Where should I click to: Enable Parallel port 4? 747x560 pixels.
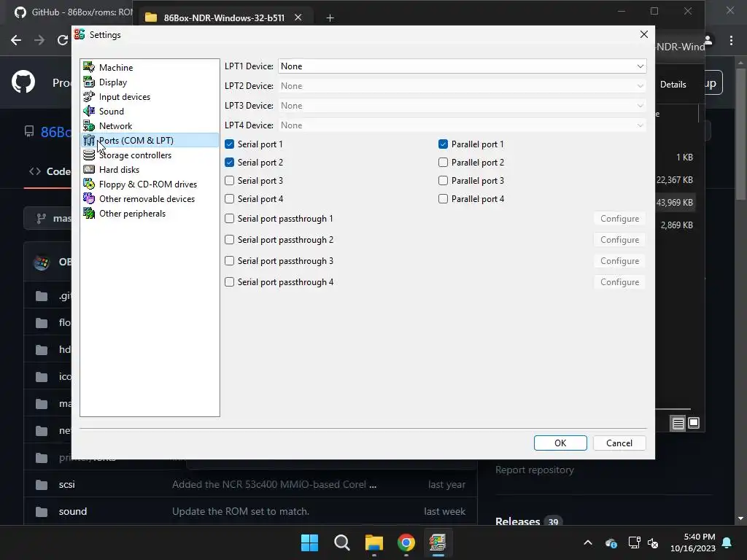point(443,198)
